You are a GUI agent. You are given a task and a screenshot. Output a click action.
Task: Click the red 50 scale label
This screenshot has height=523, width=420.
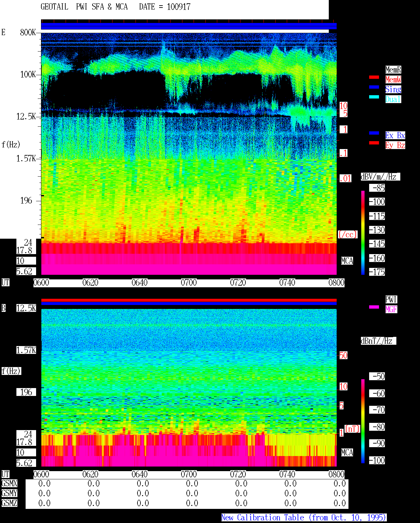(343, 355)
